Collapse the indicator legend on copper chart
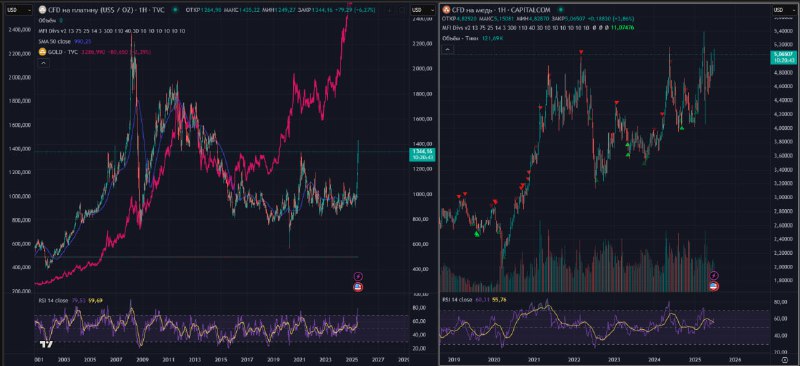 tap(447, 50)
